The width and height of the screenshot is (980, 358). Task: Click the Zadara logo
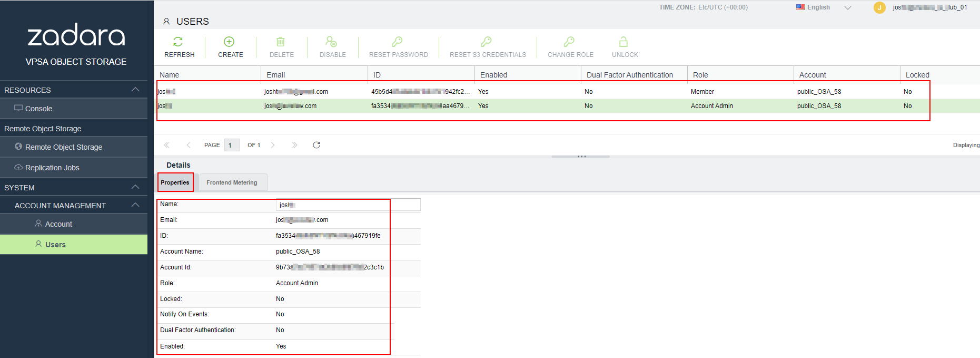point(76,35)
